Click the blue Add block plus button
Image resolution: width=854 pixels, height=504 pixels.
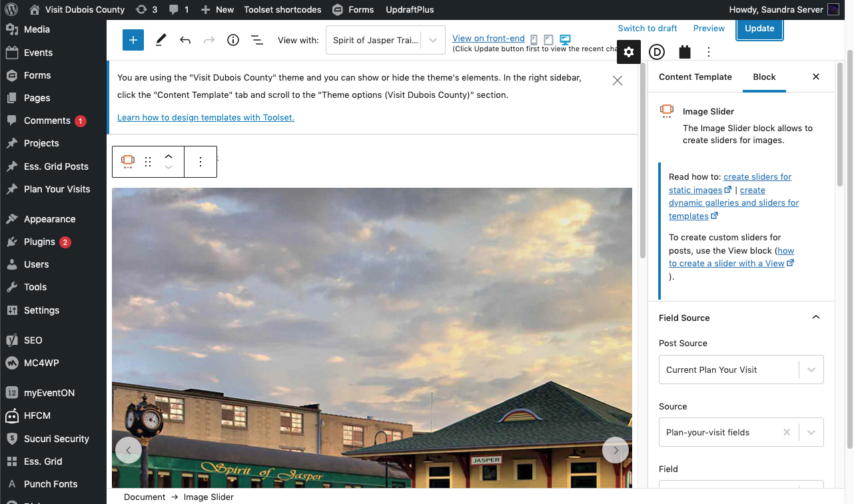click(x=133, y=40)
